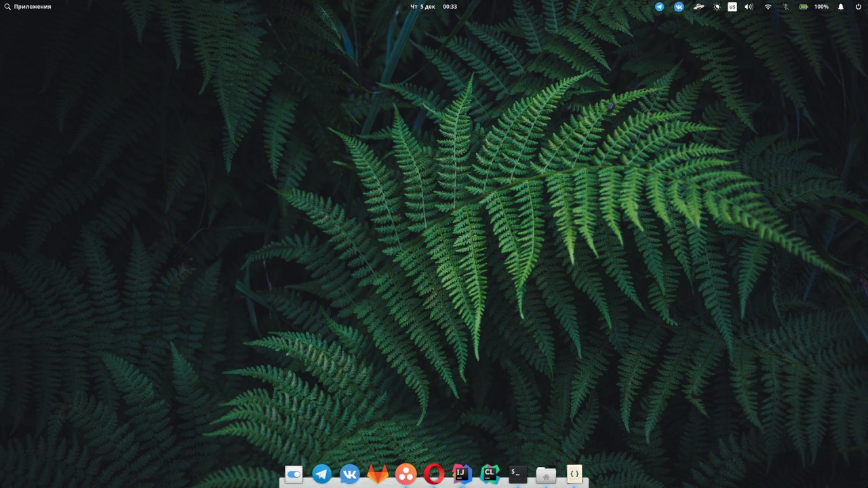Open the calendar via date and time
The height and width of the screenshot is (488, 868).
pyautogui.click(x=434, y=7)
